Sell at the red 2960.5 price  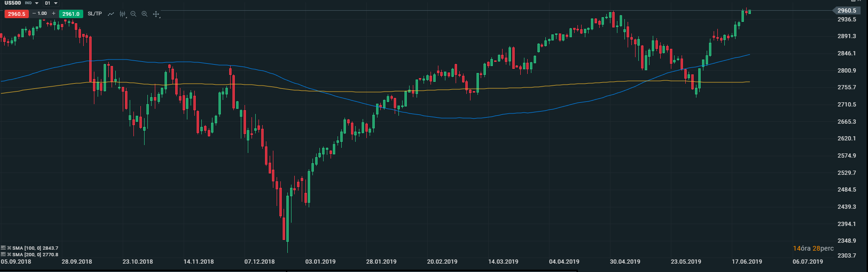(x=16, y=14)
